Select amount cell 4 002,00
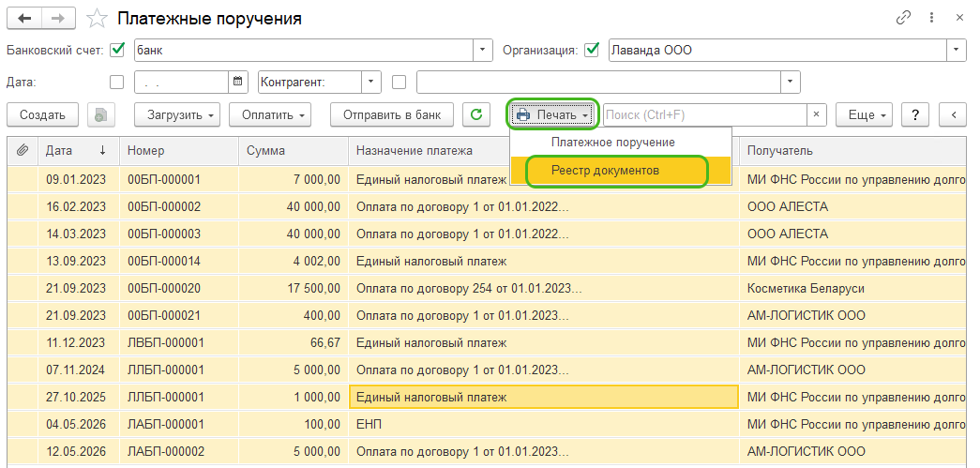 (294, 261)
